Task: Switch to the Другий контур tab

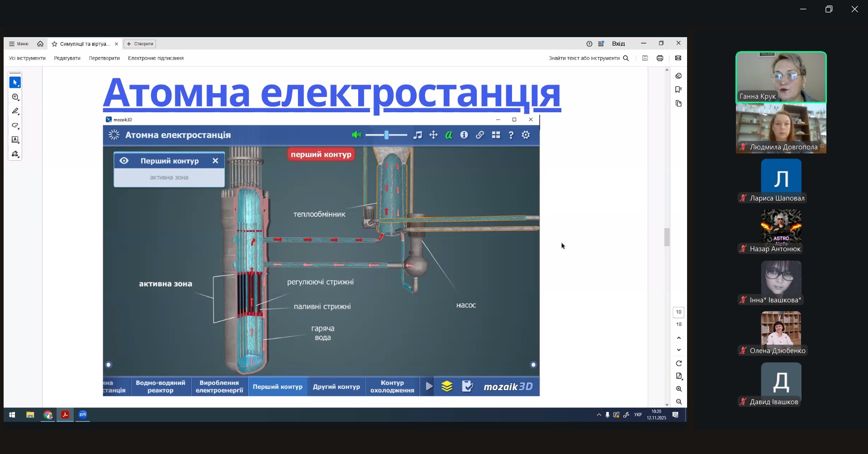Action: click(x=336, y=387)
